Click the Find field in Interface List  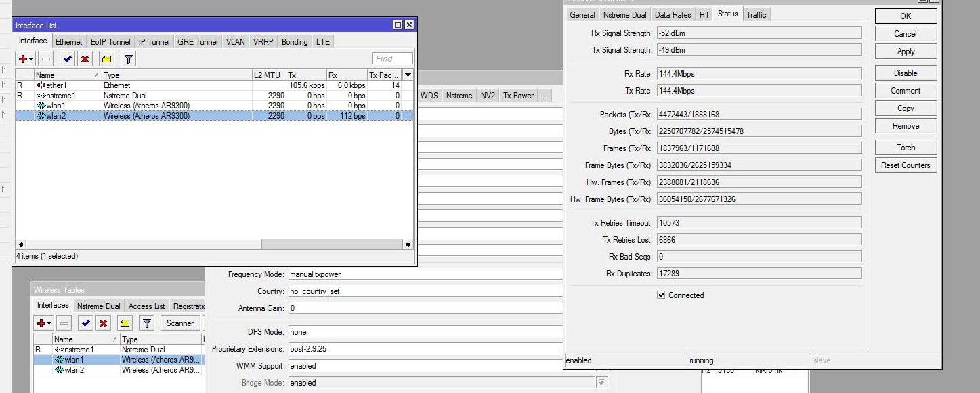(x=393, y=59)
